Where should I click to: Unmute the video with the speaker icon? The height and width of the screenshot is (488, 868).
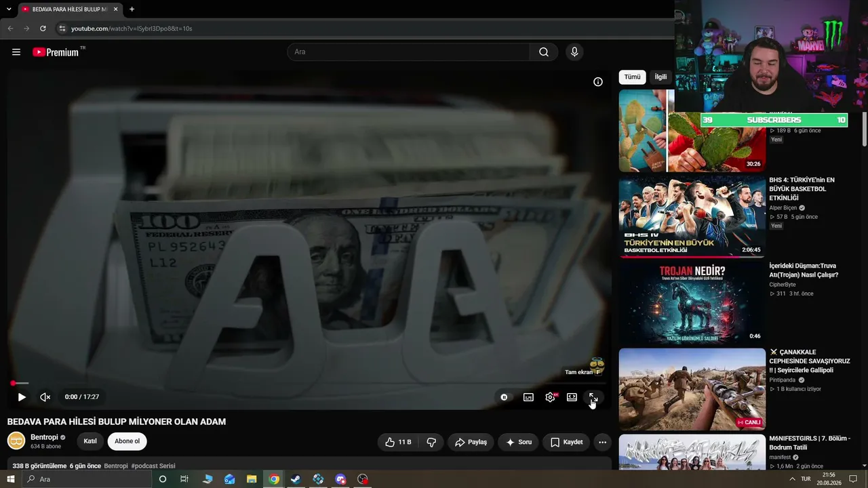click(45, 397)
